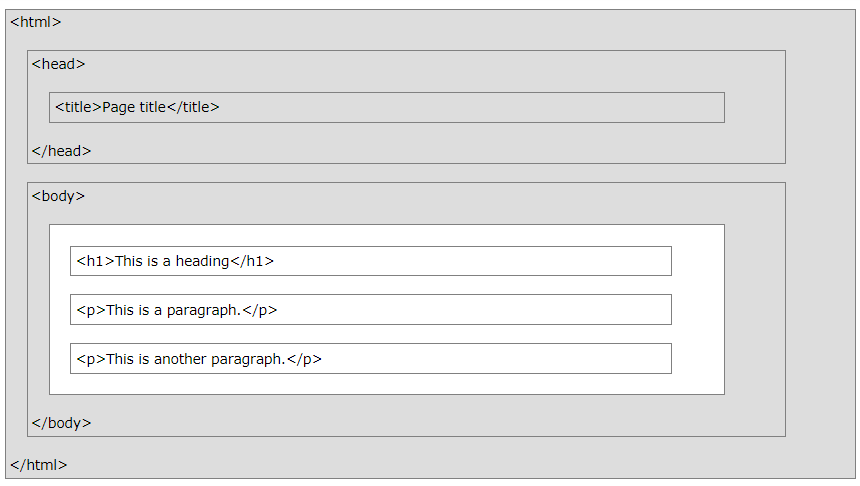Click the closing </body> tag

[61, 423]
